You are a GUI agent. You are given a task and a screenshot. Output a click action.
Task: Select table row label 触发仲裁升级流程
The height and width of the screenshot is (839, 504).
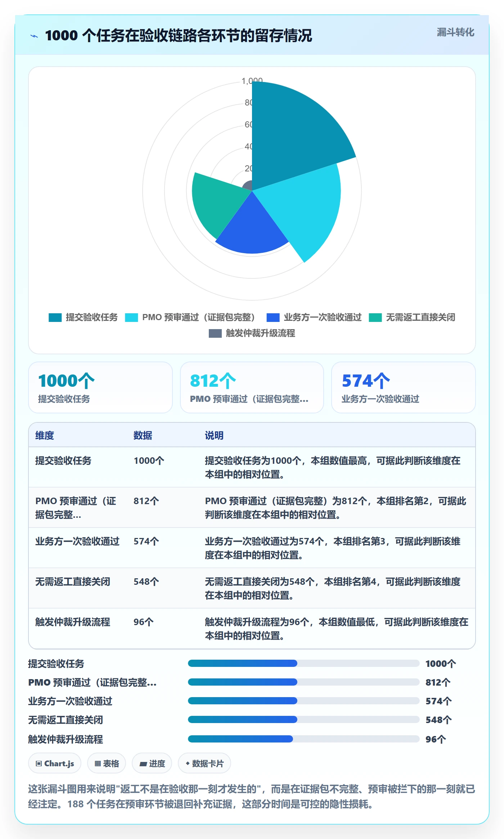click(73, 622)
